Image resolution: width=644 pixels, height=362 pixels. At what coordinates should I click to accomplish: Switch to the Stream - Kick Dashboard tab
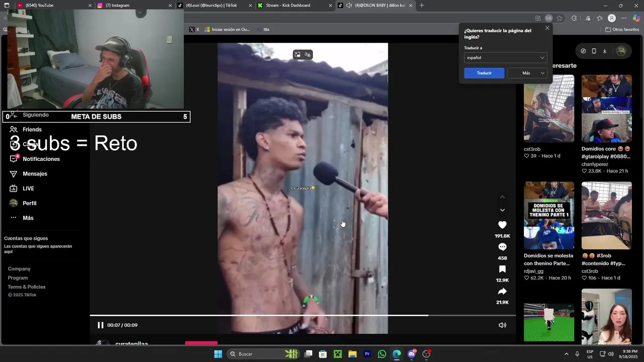coord(294,6)
